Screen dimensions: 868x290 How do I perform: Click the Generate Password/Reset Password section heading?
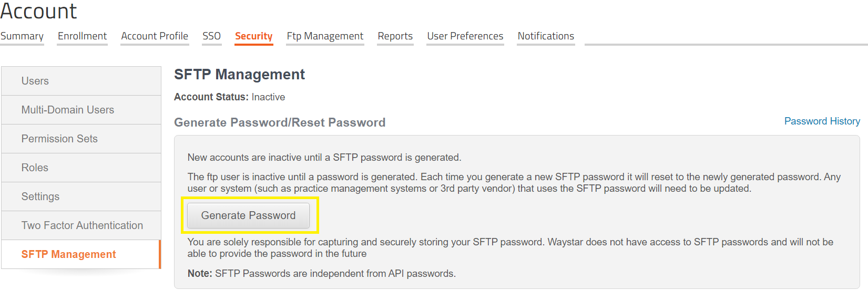(x=280, y=122)
